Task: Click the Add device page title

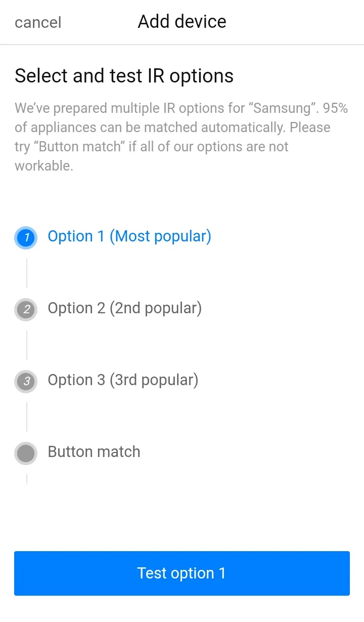Action: pyautogui.click(x=182, y=22)
